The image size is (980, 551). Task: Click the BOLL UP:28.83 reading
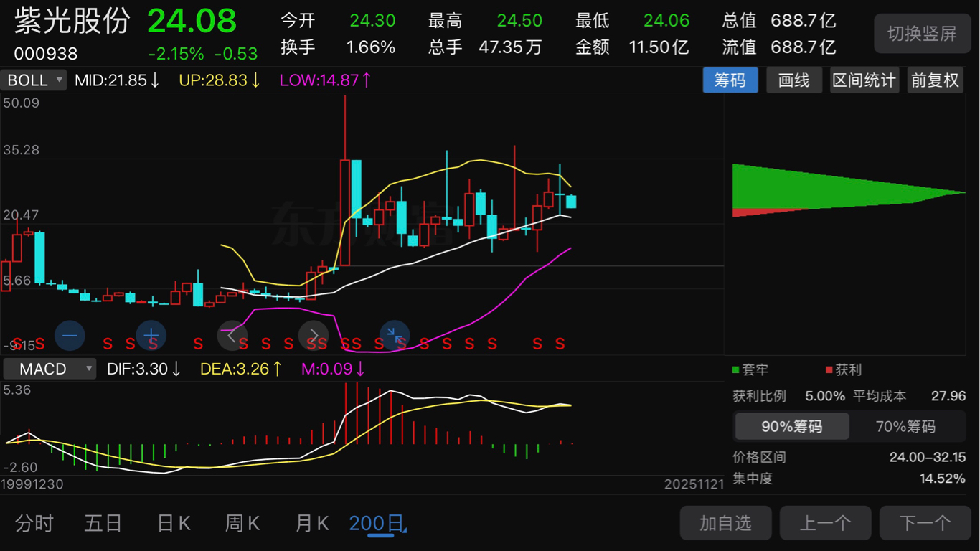pyautogui.click(x=220, y=80)
